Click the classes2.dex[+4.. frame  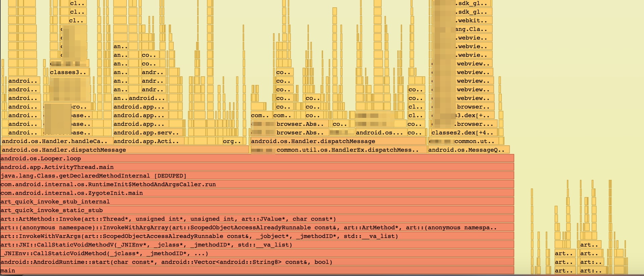click(462, 133)
